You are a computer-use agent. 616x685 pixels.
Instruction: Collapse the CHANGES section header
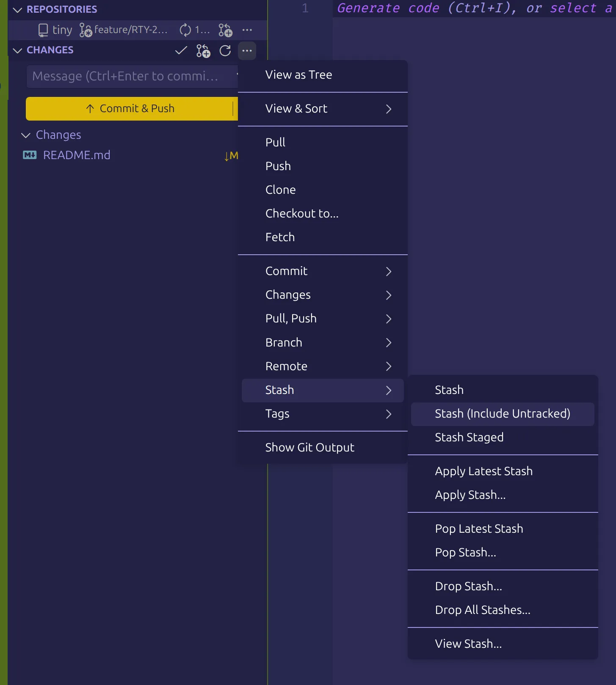(x=18, y=50)
